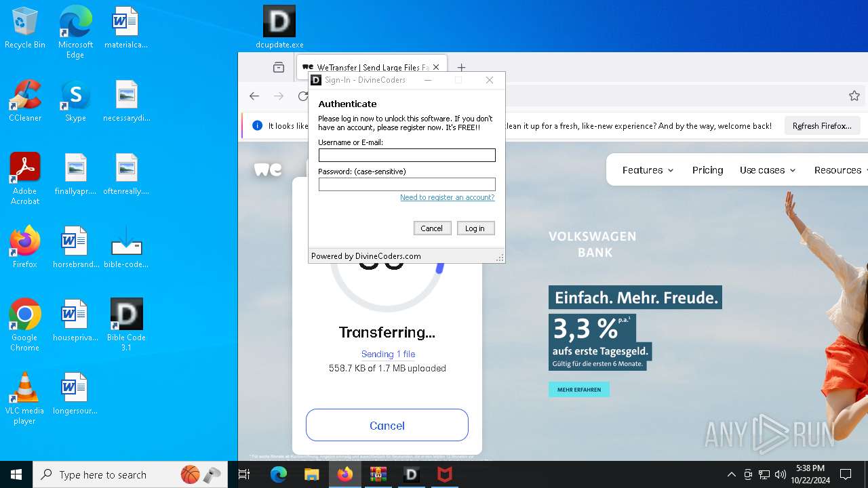Click the MEHR ERFAHREN ad button

tap(579, 390)
